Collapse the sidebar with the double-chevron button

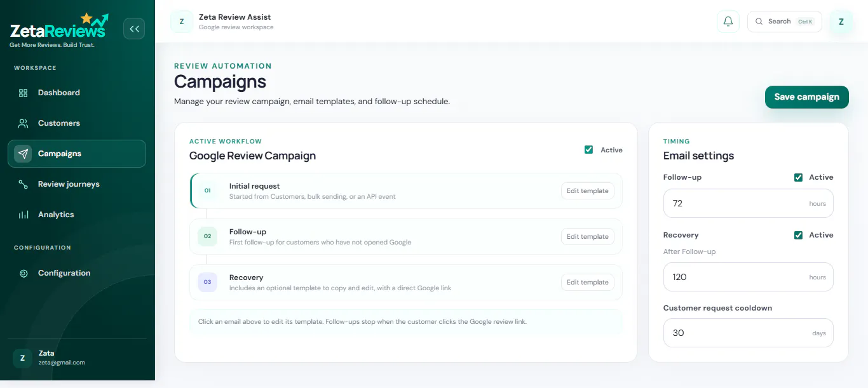134,29
